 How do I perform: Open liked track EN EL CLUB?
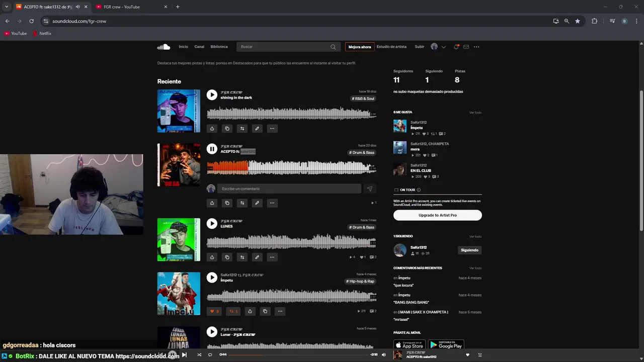pos(421,170)
